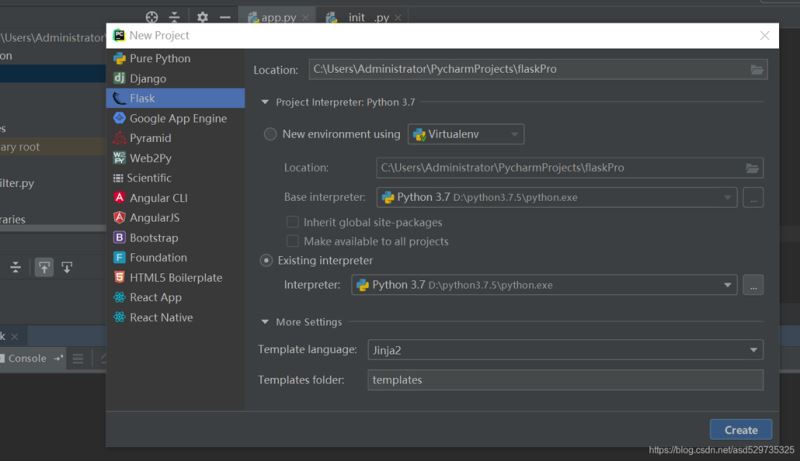This screenshot has width=800, height=461.
Task: Choose Web2Py project type
Action: 175,158
